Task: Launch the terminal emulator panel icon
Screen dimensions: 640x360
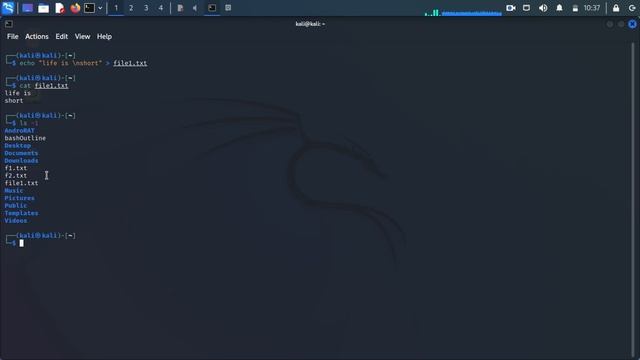Action: coord(89,8)
